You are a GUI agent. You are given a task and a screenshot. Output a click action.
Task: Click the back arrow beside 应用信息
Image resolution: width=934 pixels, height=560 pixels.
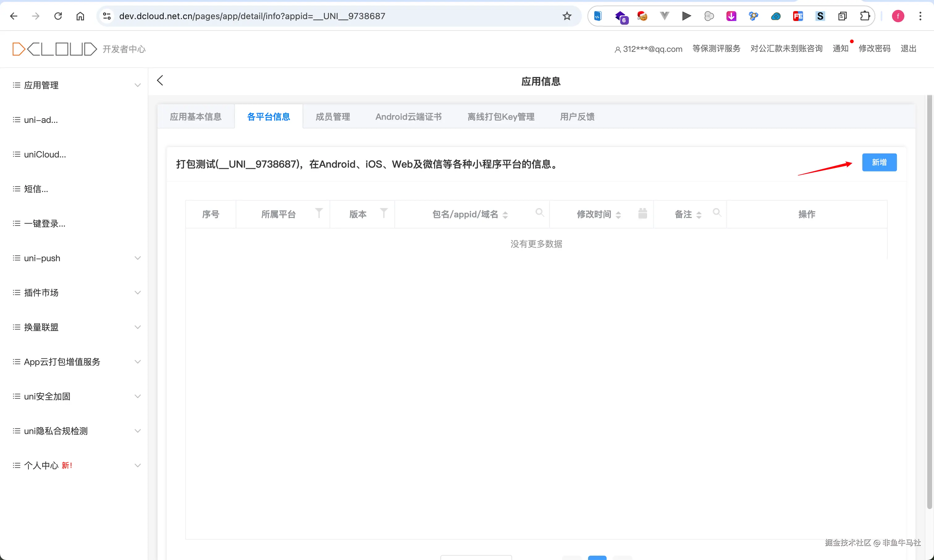(160, 80)
